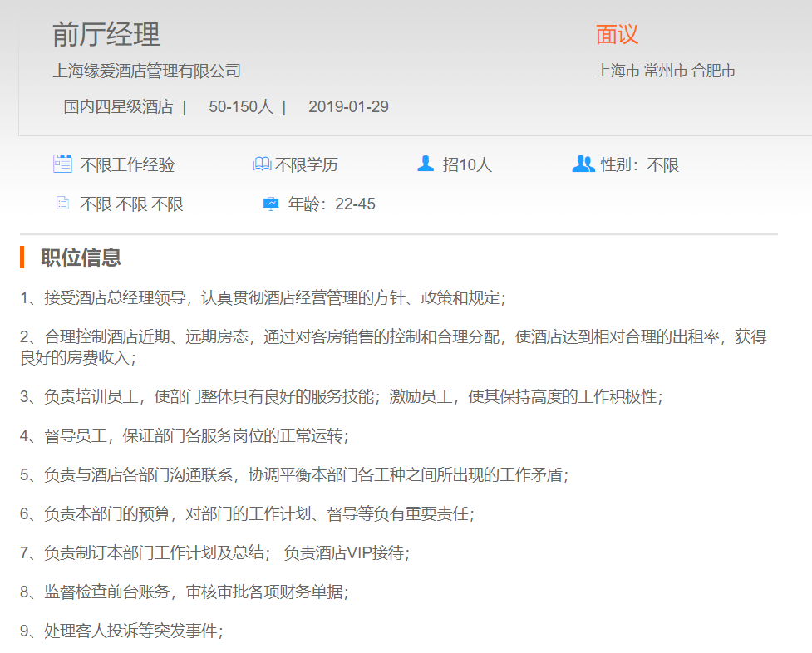Click the 年龄：22-45 age text
This screenshot has height=653, width=812.
click(332, 204)
